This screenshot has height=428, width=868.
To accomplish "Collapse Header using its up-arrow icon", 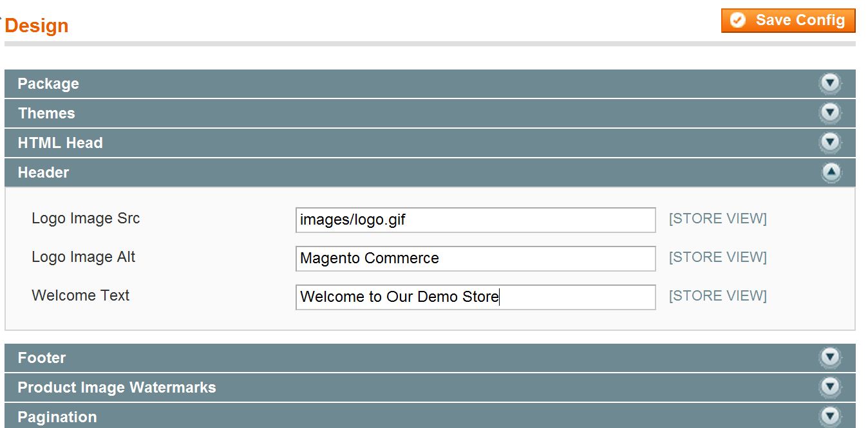I will coord(831,172).
